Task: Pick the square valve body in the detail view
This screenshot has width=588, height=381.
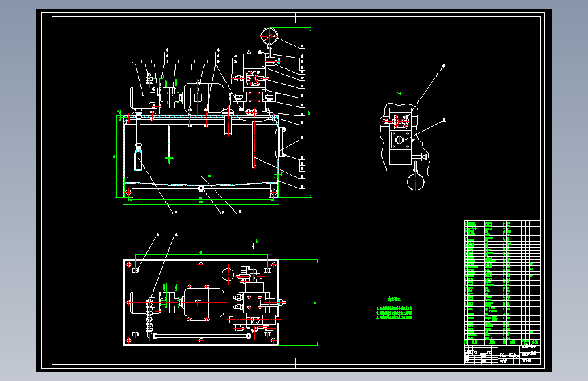Action: 400,140
